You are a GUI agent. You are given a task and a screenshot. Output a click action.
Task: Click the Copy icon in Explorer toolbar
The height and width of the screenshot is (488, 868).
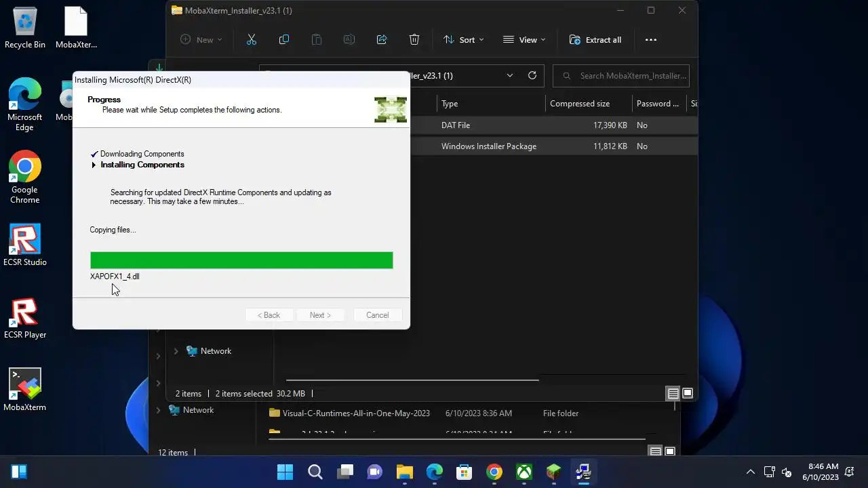click(284, 40)
